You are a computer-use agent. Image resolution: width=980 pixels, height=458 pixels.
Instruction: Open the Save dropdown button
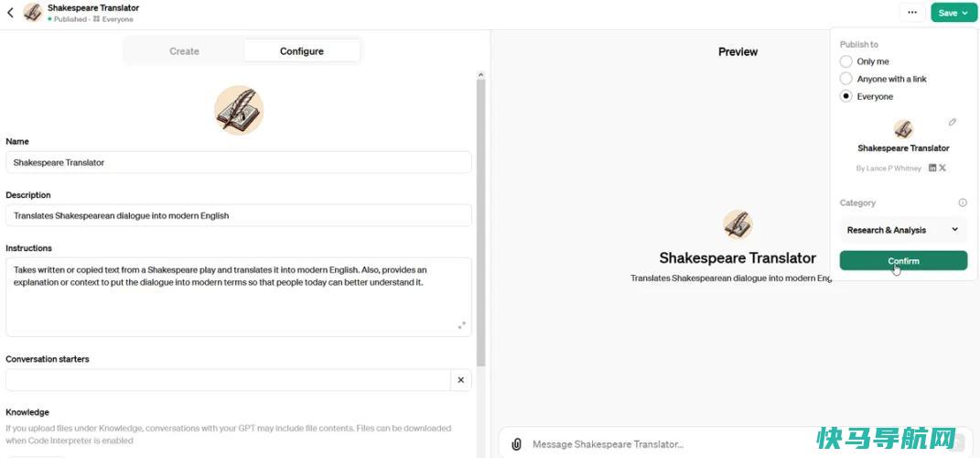[953, 13]
